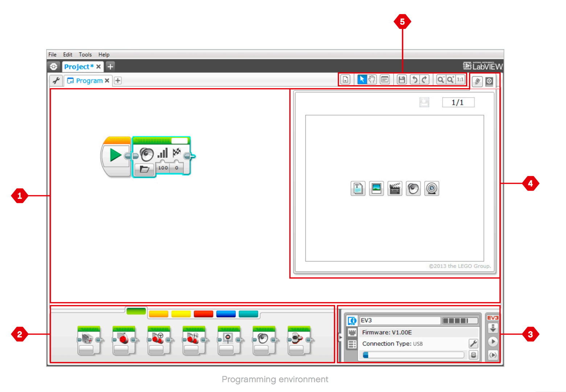Toggle content editor edit mode with pencil icon
566x392 pixels.
click(477, 81)
